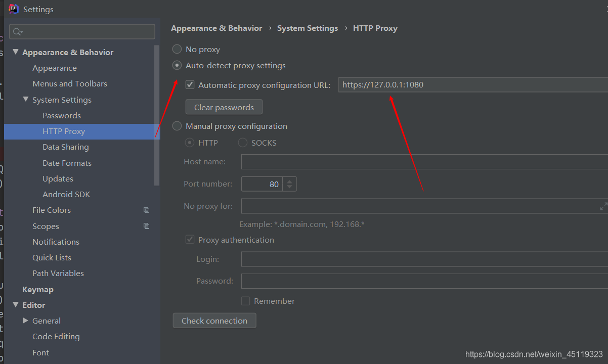Click the No proxy for input field

coord(424,206)
